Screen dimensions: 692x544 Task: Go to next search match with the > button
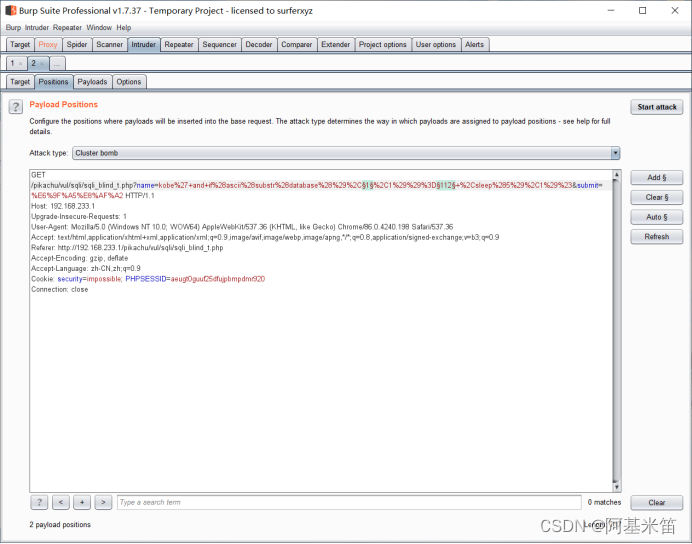[x=103, y=502]
